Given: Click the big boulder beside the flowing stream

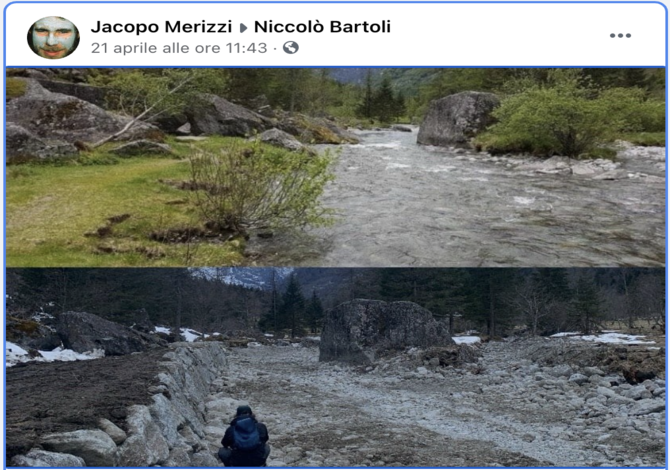Looking at the screenshot, I should click(x=456, y=118).
